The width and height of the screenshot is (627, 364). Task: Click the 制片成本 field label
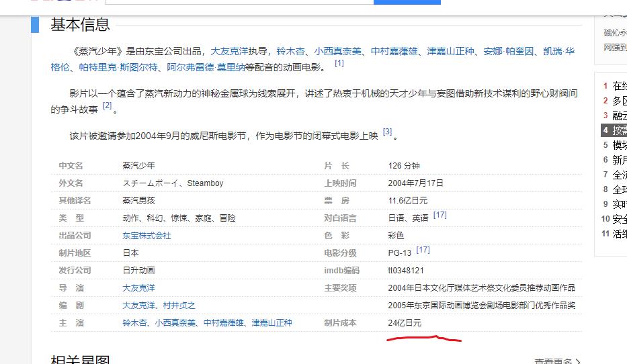pos(340,323)
